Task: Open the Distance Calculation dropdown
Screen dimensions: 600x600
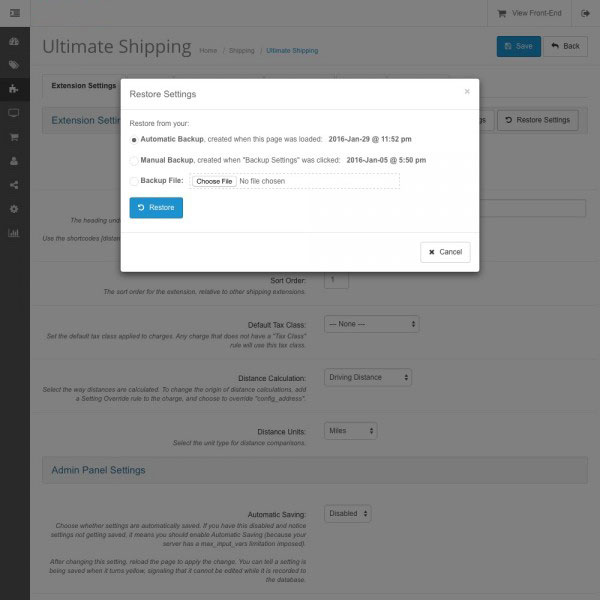Action: (367, 378)
